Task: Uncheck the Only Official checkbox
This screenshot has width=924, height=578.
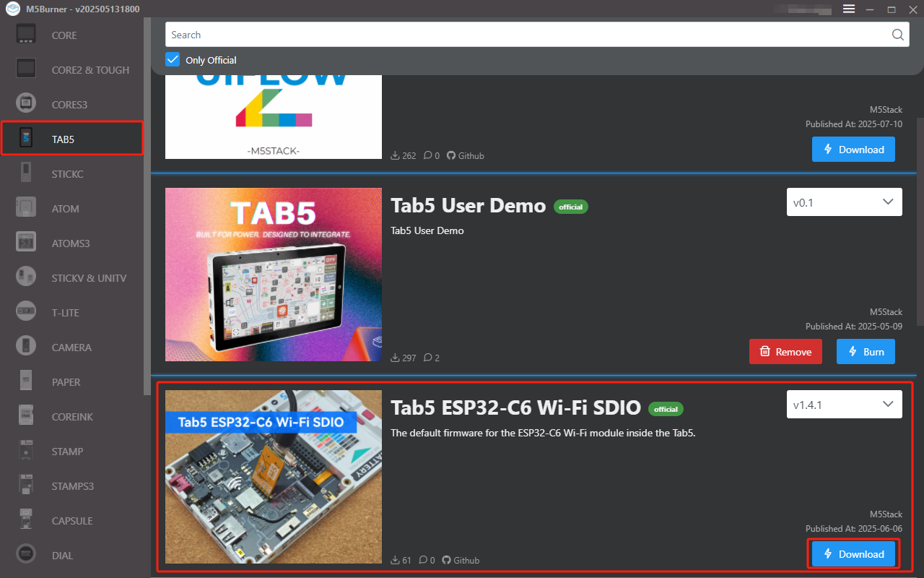Action: tap(173, 59)
